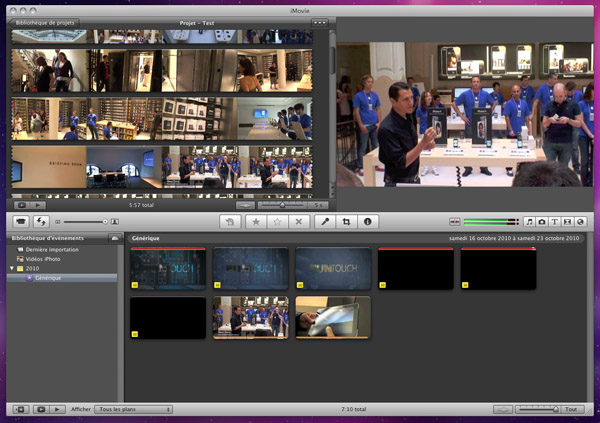Add selected video to the project
Image resolution: width=600 pixels, height=423 pixels.
(x=230, y=222)
